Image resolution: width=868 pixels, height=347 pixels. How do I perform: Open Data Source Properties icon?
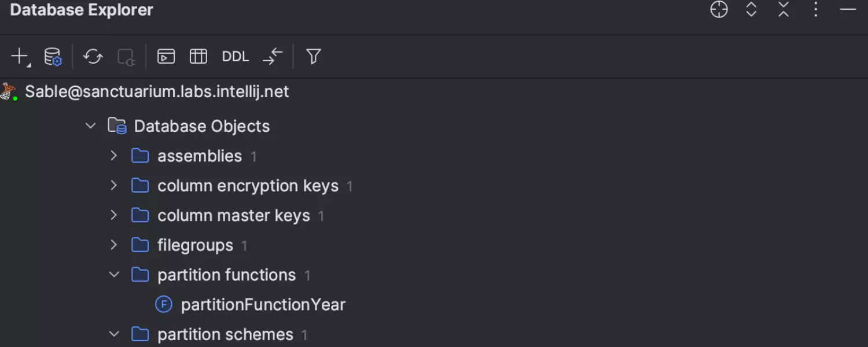[53, 56]
